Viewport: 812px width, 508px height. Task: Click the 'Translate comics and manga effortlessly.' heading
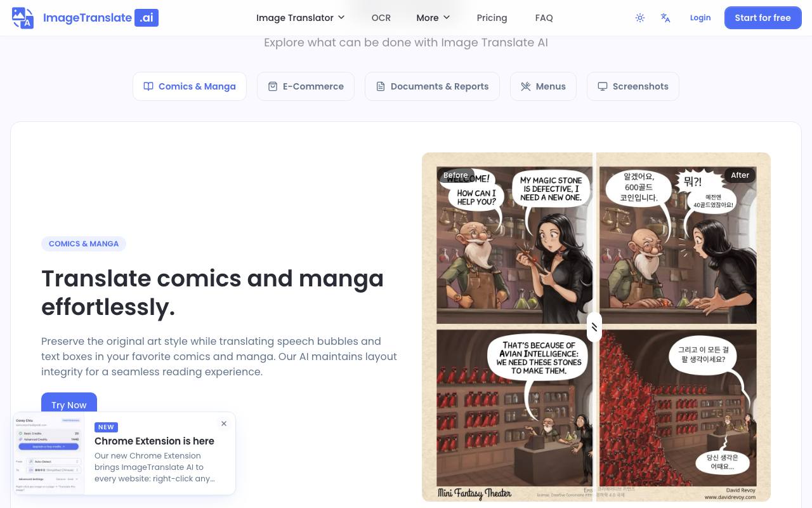[213, 293]
